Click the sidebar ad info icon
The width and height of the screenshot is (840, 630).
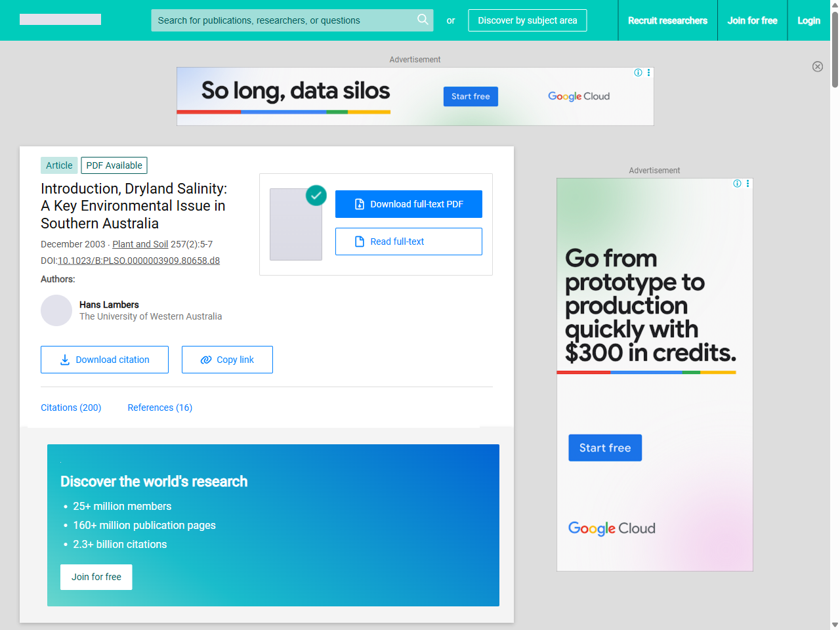[737, 184]
